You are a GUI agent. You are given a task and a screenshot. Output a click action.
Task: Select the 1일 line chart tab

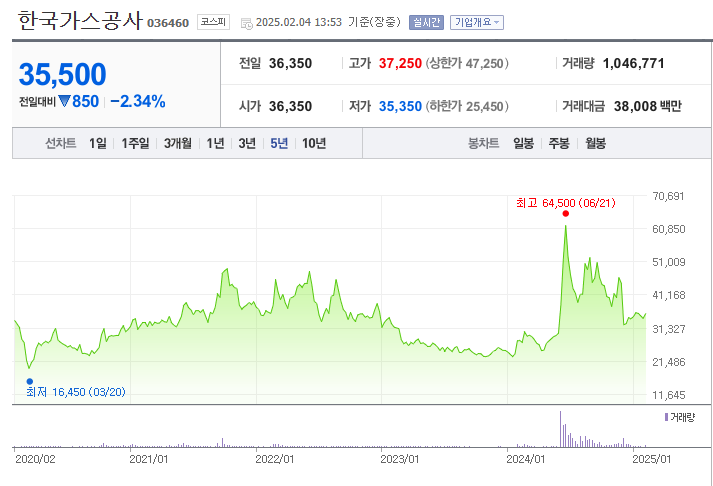pyautogui.click(x=98, y=144)
